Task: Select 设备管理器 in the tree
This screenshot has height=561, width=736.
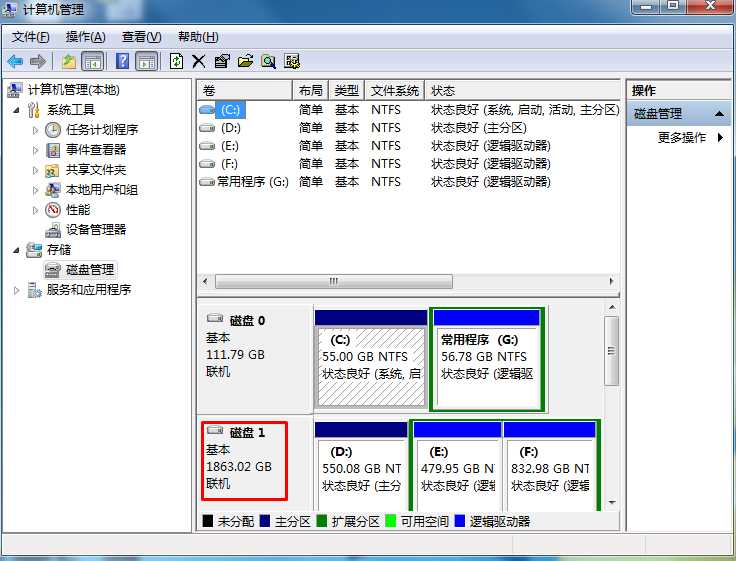Action: [x=96, y=230]
